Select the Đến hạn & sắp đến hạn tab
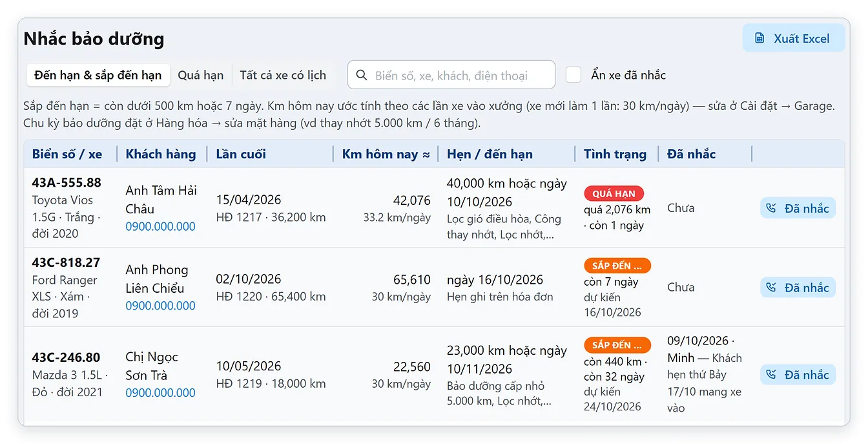Image resolution: width=868 pixels, height=444 pixels. (98, 75)
